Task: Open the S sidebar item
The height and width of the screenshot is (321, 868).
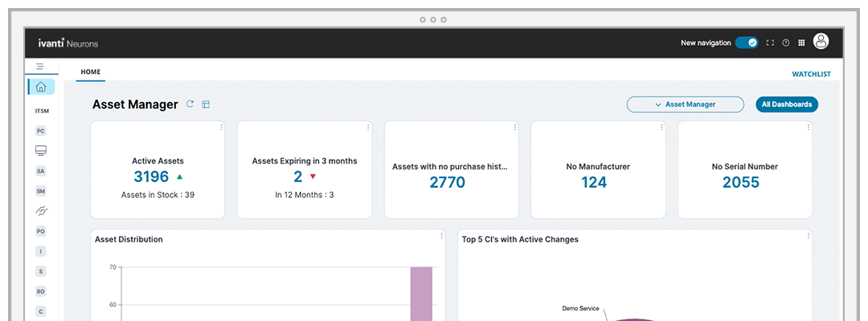Action: [x=40, y=271]
